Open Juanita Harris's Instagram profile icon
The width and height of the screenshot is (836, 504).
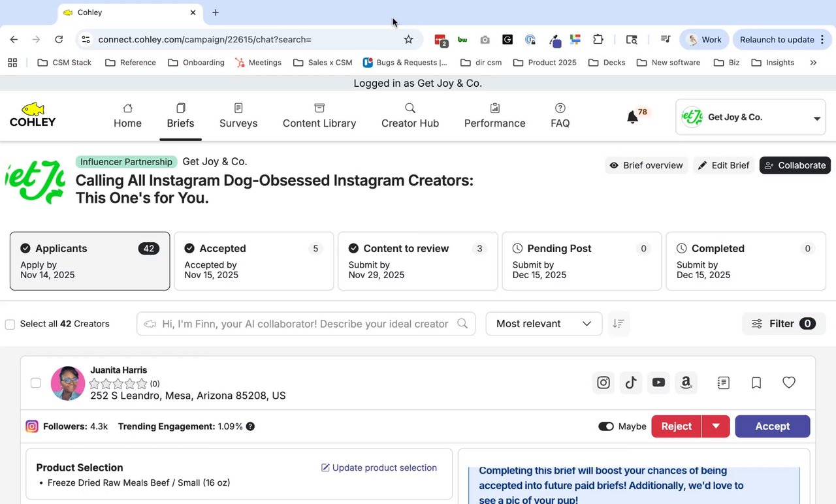[603, 383]
